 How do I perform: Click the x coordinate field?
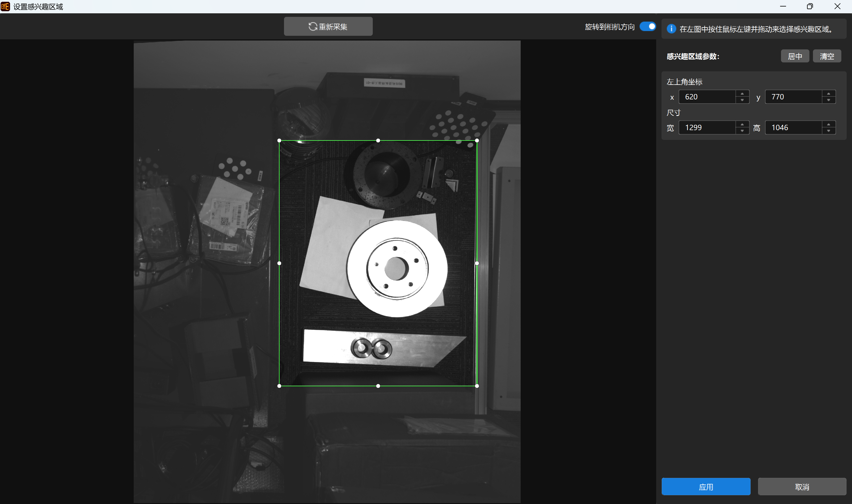click(x=707, y=97)
